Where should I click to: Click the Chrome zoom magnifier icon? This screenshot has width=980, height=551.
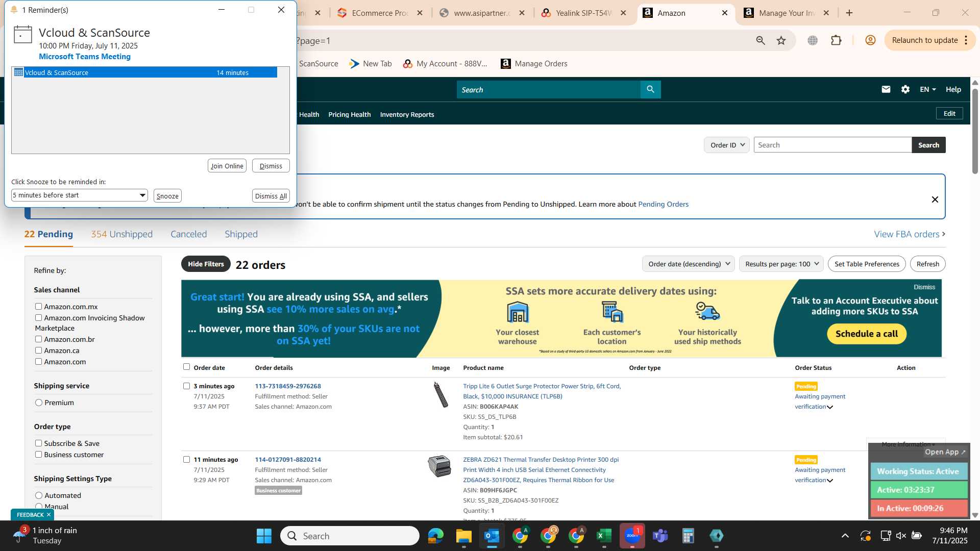[x=761, y=40]
